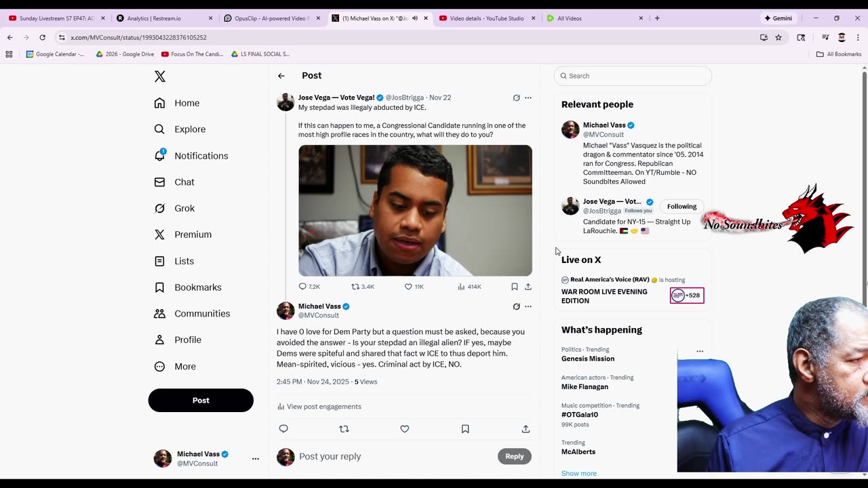Open Grok in X sidebar
868x488 pixels.
174,208
